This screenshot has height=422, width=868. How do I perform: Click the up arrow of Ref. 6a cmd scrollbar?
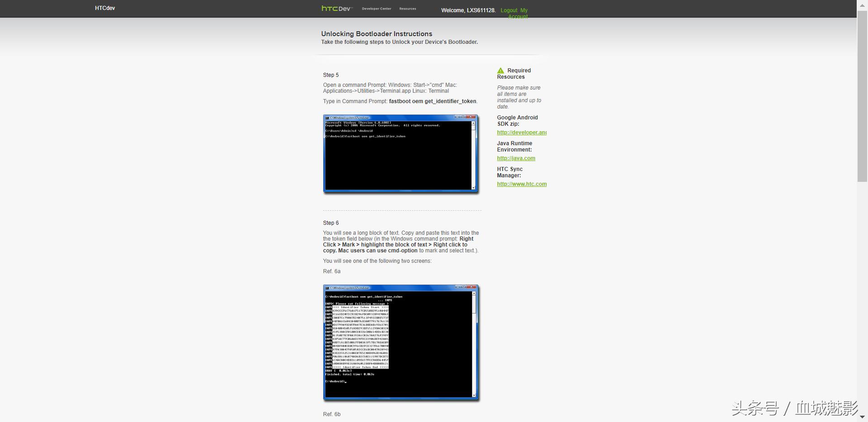point(473,294)
